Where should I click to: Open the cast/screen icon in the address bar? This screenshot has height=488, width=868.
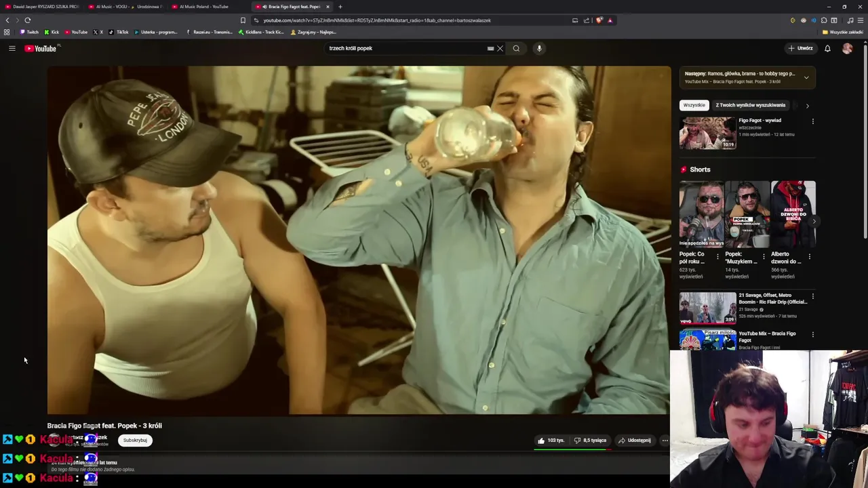point(575,20)
